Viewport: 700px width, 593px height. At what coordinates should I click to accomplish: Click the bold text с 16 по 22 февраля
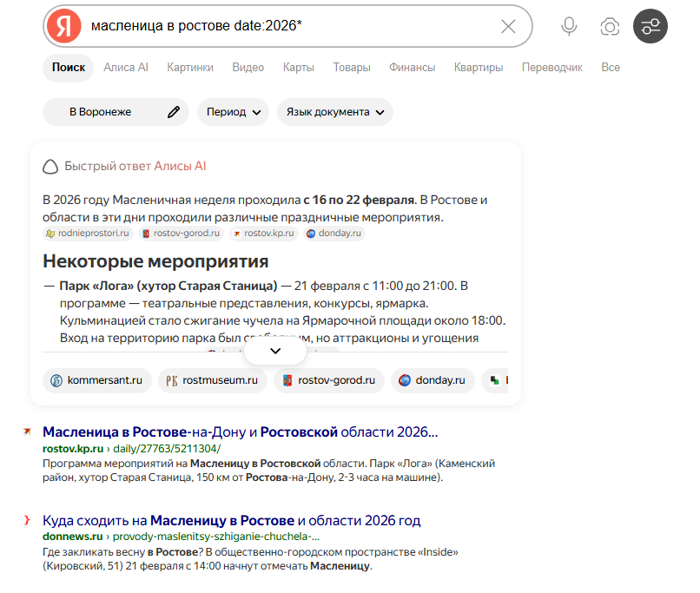[359, 200]
